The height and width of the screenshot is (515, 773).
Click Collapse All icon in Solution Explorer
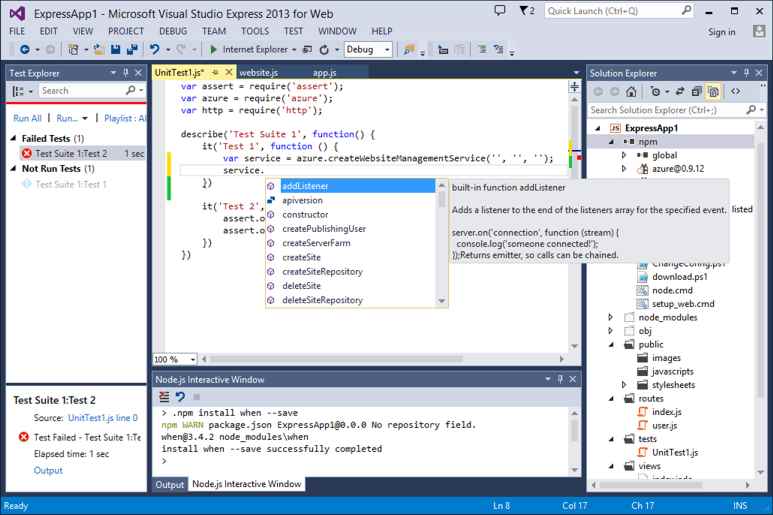696,92
